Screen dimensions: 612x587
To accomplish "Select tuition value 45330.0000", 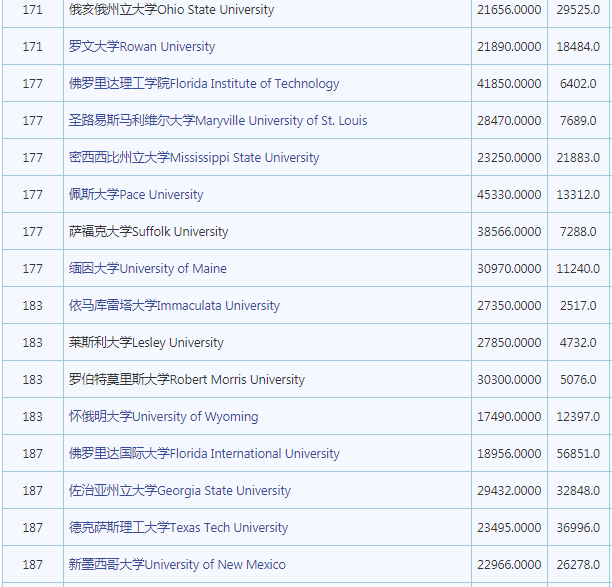I will (x=509, y=195).
